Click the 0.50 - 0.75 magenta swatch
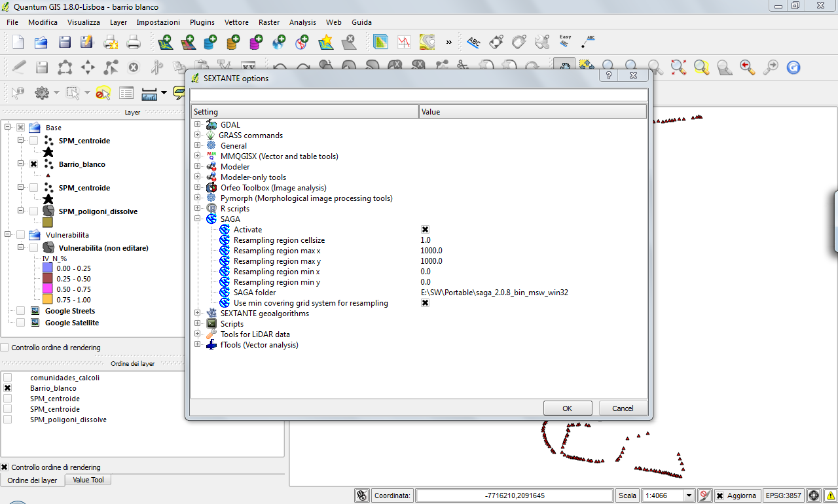Screen dimensions: 838x504 (x=47, y=289)
